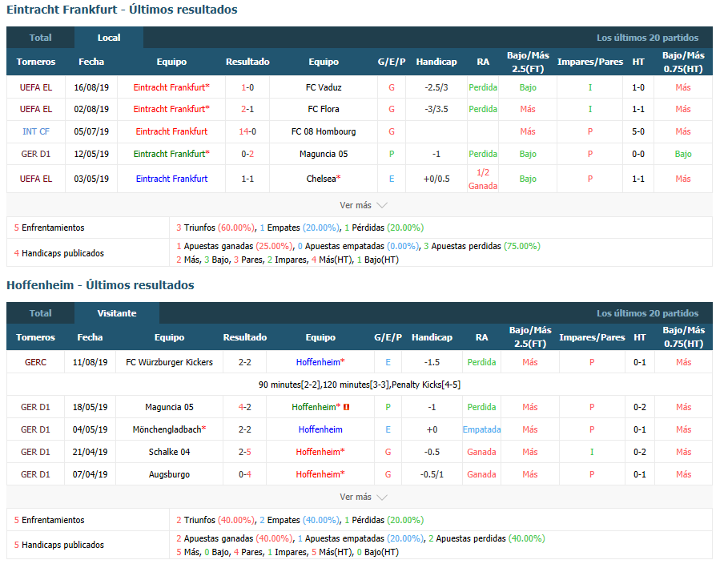Click the penalty kicks note 90 minutes[2-2]
This screenshot has width=728, height=564.
coord(360,385)
